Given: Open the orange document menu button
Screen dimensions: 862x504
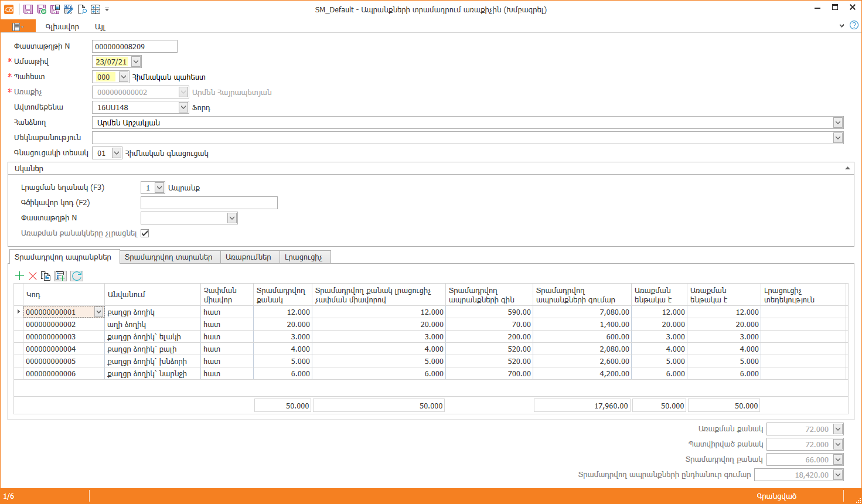Looking at the screenshot, I should click(18, 26).
